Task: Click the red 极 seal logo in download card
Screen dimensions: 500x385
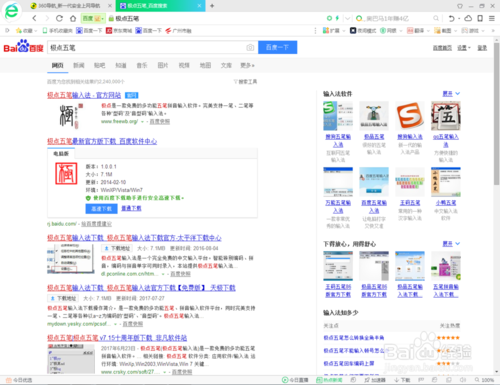Action: 66,173
